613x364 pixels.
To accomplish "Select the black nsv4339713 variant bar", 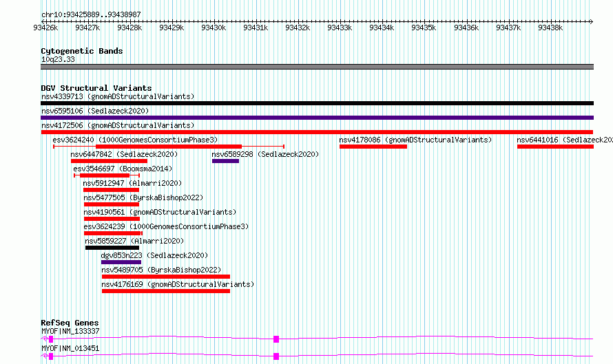I will coord(317,103).
